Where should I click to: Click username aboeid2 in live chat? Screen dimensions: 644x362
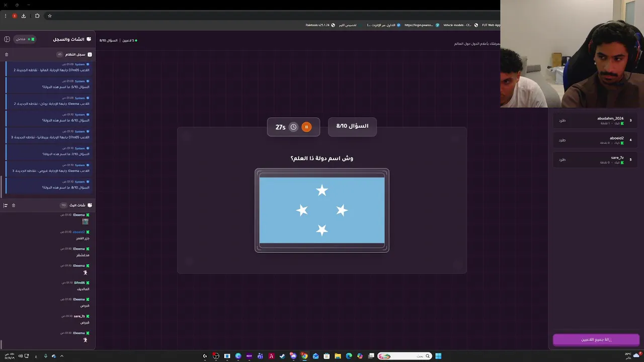click(79, 232)
